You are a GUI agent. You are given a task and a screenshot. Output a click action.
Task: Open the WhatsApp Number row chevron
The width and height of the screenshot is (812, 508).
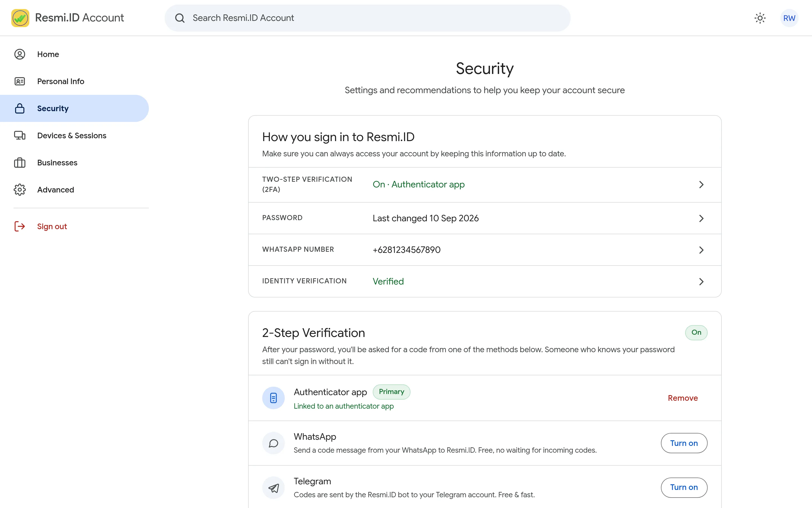701,250
